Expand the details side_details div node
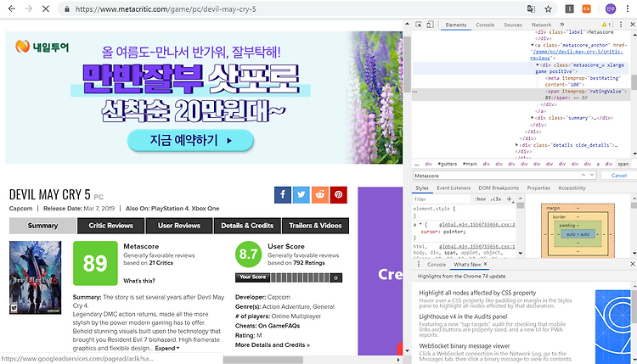This screenshot has width=637, height=364. click(516, 145)
